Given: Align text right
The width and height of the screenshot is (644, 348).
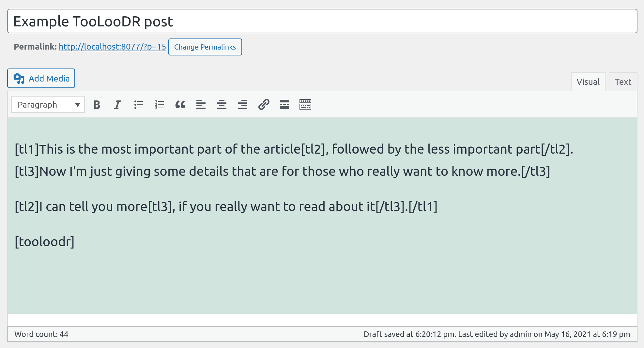Looking at the screenshot, I should click(x=243, y=105).
